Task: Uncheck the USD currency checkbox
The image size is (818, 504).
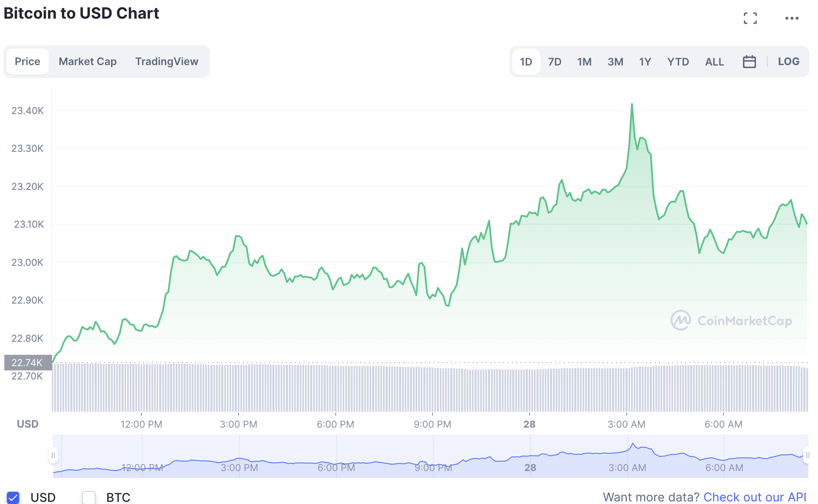Action: [13, 497]
